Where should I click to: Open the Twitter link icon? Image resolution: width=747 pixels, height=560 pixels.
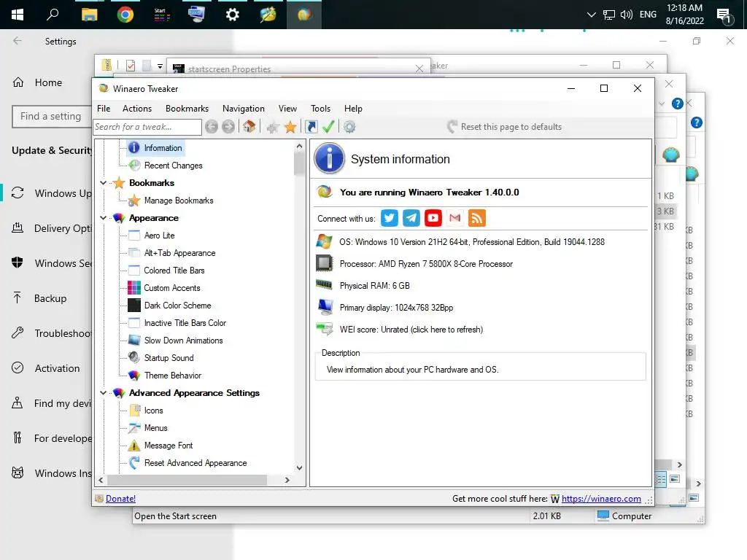pyautogui.click(x=390, y=218)
